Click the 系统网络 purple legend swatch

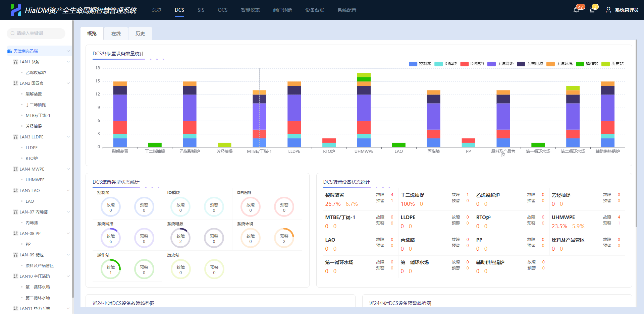491,64
